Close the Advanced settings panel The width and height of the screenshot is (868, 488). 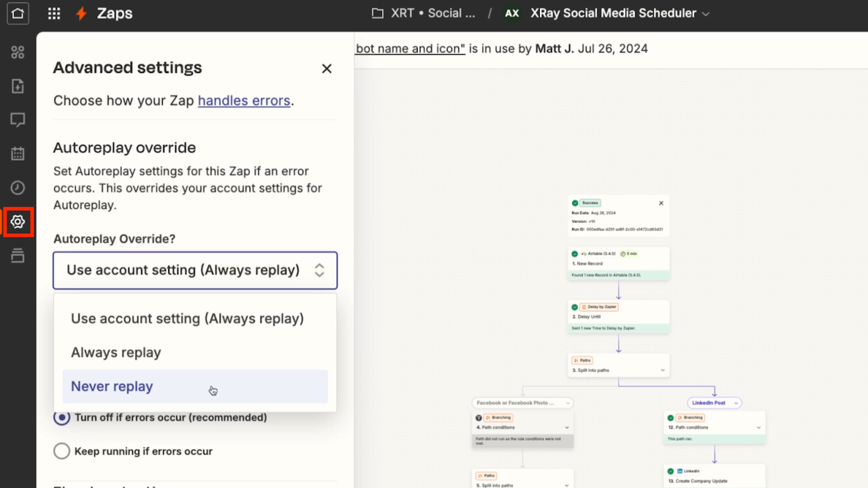pos(327,68)
